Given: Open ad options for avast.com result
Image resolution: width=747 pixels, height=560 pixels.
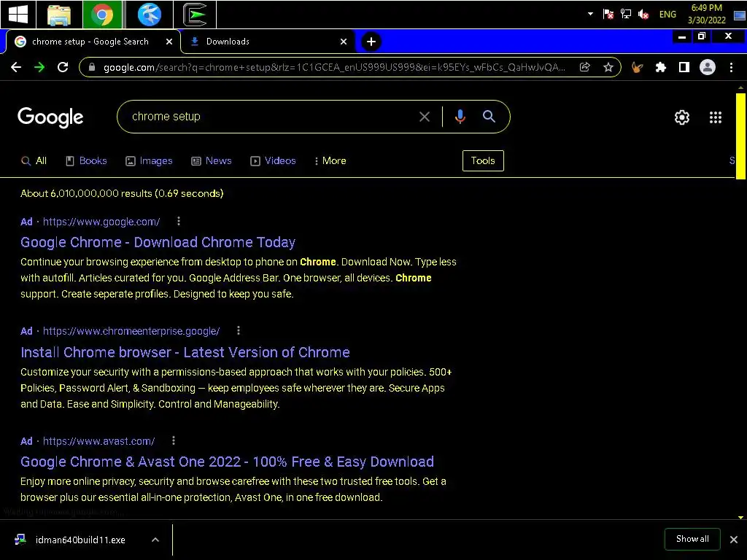Looking at the screenshot, I should (174, 440).
